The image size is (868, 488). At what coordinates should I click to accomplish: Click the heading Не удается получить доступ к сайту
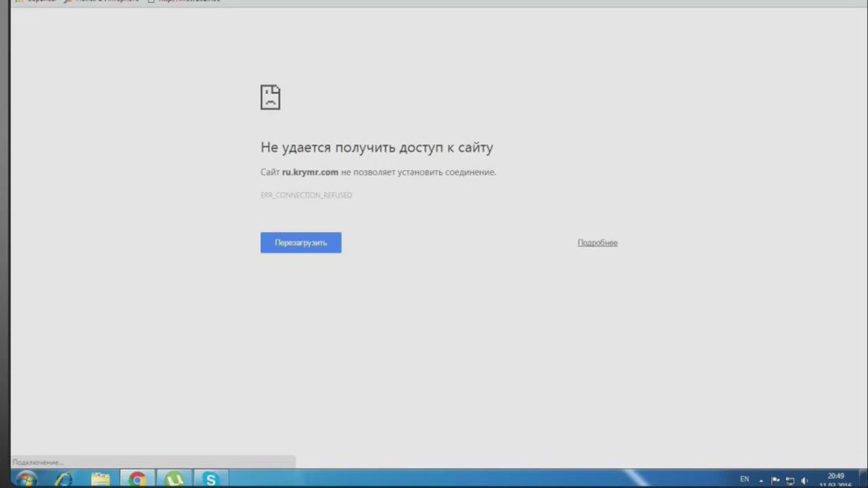tap(377, 147)
